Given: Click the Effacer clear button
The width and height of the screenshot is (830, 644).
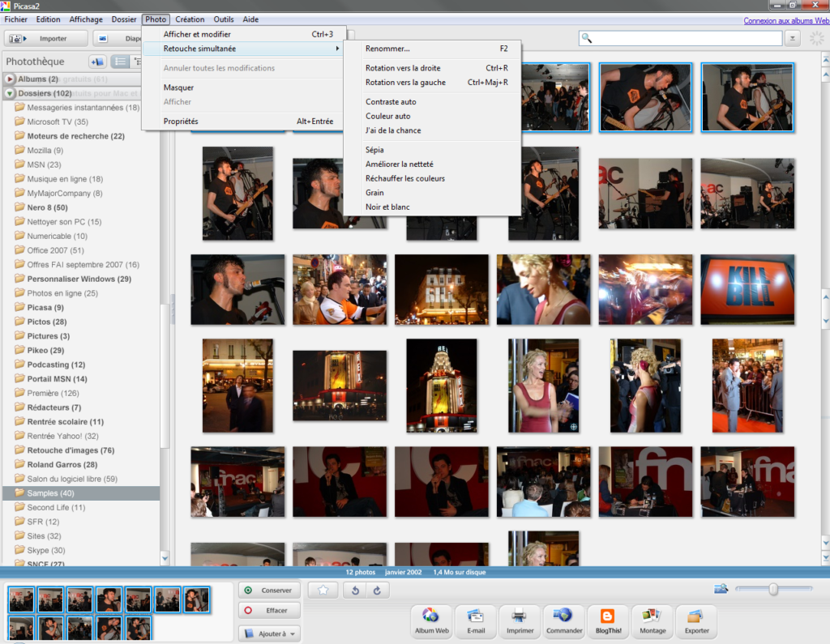Looking at the screenshot, I should (x=269, y=610).
